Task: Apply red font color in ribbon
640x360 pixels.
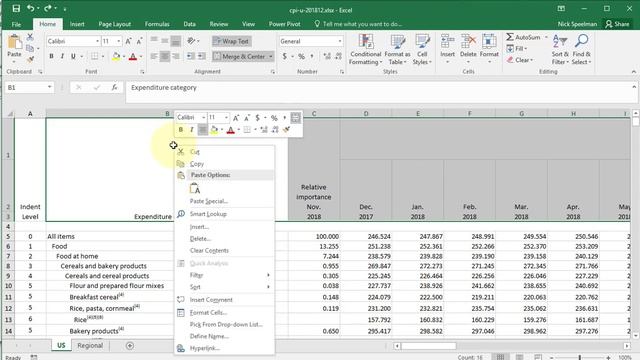Action: pos(133,56)
